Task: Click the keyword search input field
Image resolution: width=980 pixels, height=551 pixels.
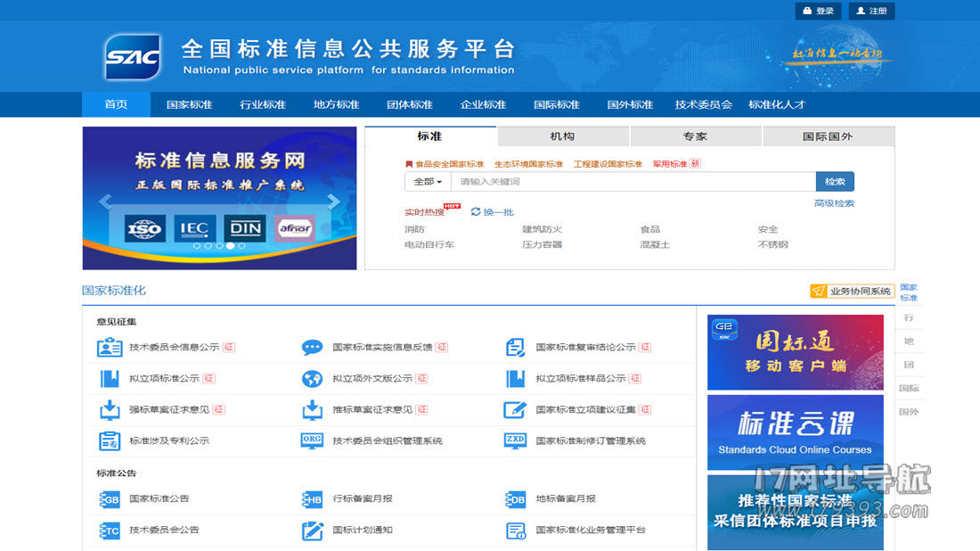Action: point(633,182)
